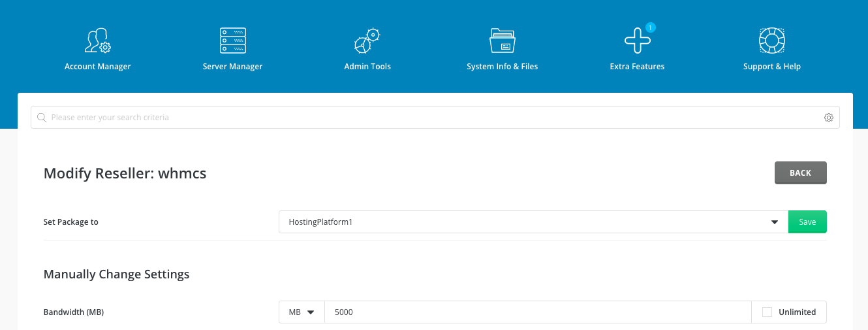Enable Unlimited bandwidth checkbox

[767, 312]
